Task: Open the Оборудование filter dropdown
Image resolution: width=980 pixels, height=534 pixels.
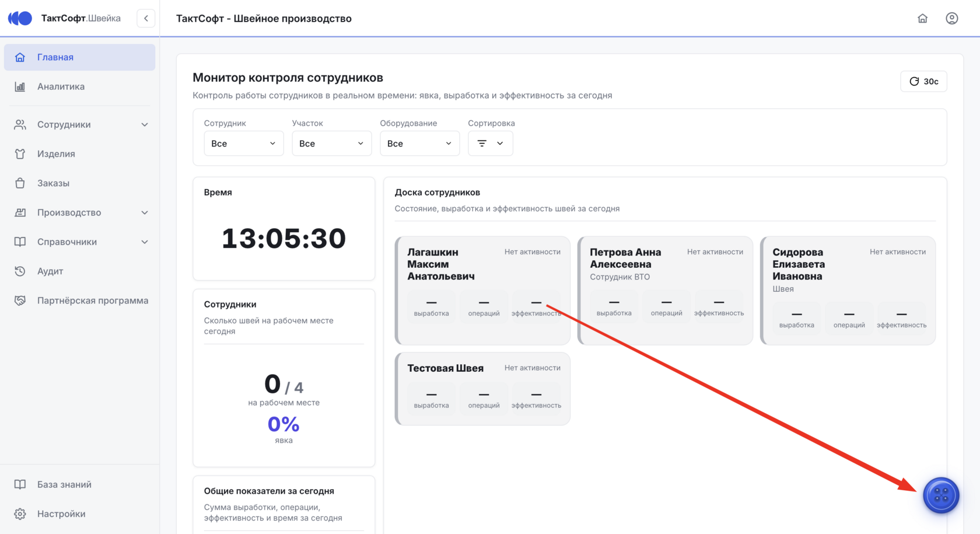Action: pos(420,144)
